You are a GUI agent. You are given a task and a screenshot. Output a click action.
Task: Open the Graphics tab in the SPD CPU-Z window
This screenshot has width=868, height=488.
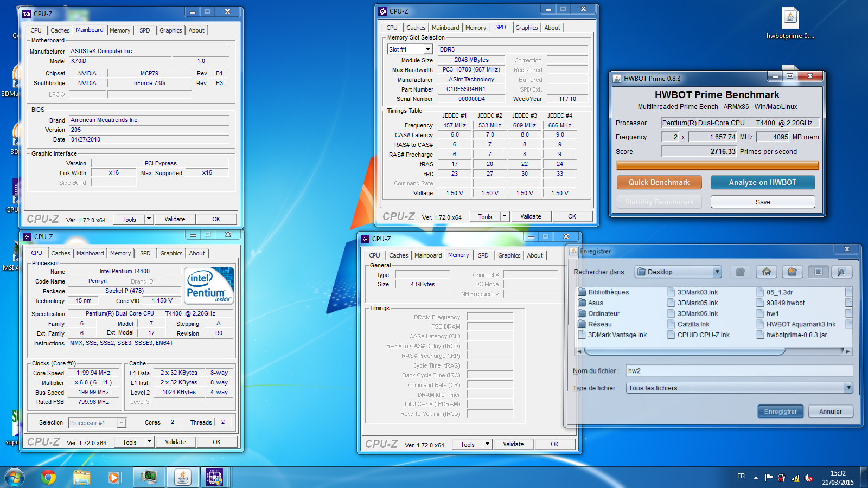527,28
